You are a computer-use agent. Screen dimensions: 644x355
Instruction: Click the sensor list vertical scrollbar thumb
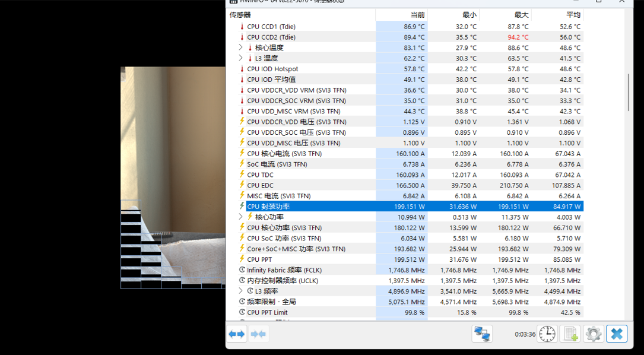point(629,92)
